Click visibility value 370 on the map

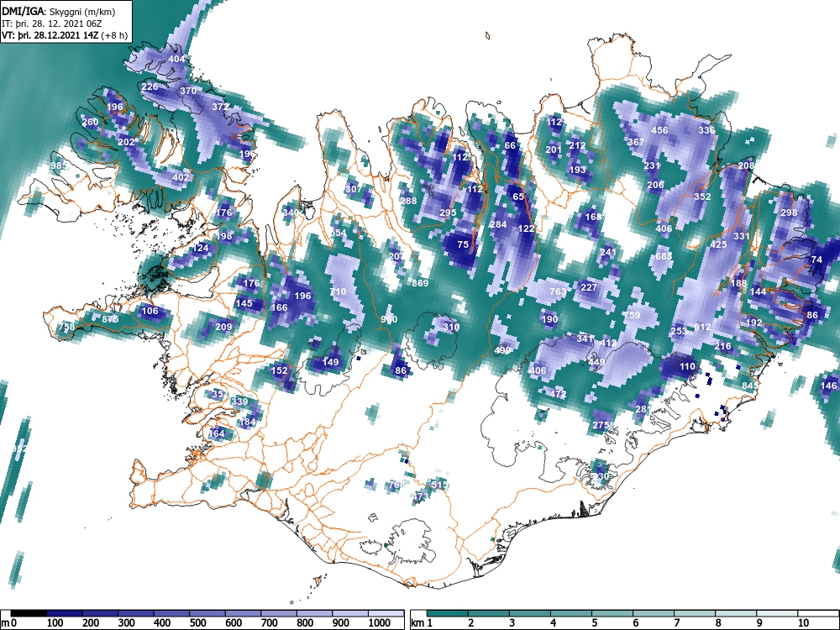coord(188,91)
